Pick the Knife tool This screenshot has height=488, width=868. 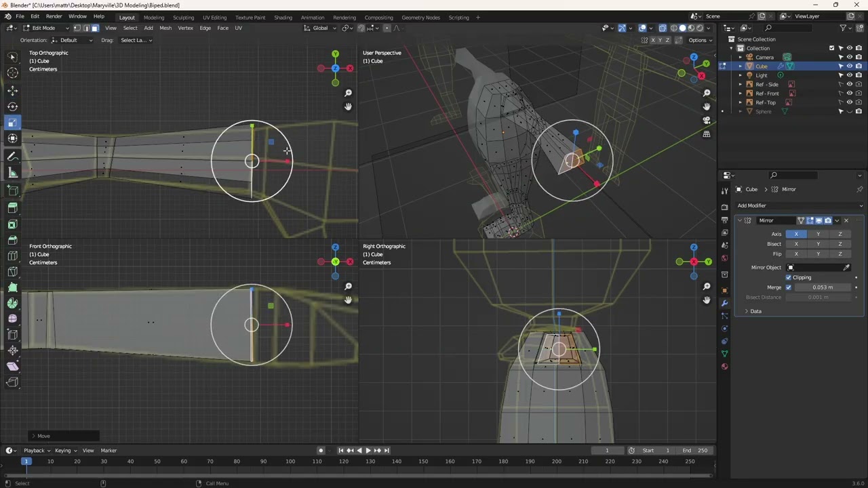(12, 272)
